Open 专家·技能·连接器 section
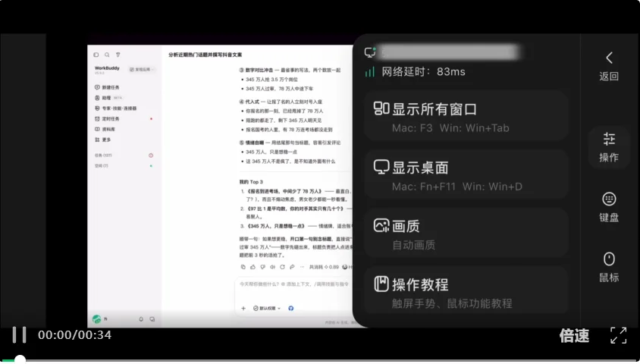The width and height of the screenshot is (640, 364). coord(115,108)
